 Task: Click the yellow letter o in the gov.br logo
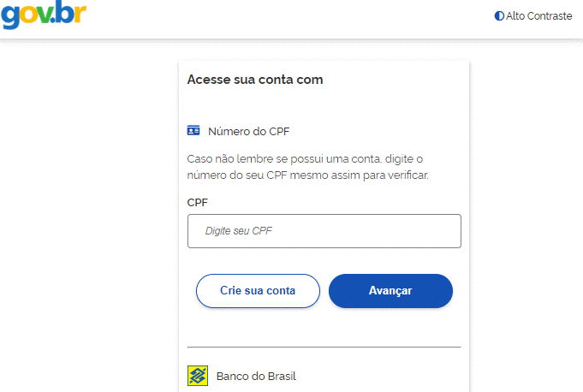pos(29,15)
